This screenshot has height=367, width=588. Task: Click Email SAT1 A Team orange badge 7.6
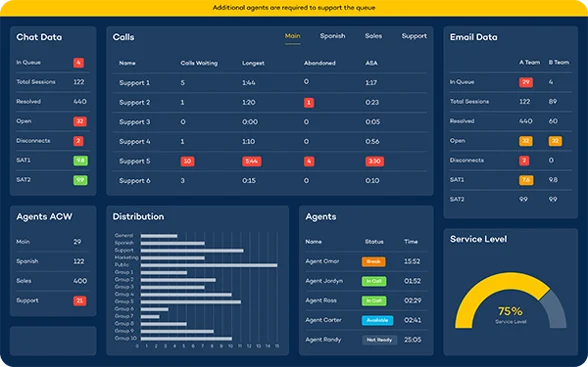pos(526,180)
